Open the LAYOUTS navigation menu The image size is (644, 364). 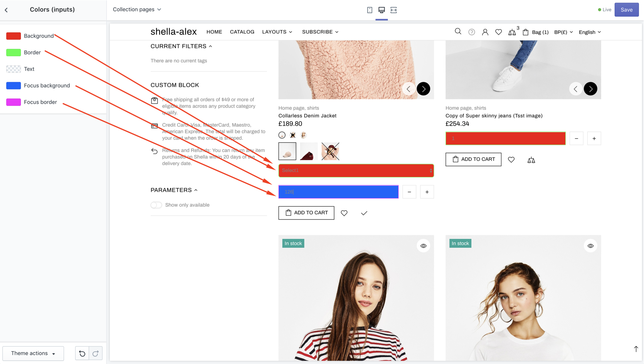coord(277,32)
